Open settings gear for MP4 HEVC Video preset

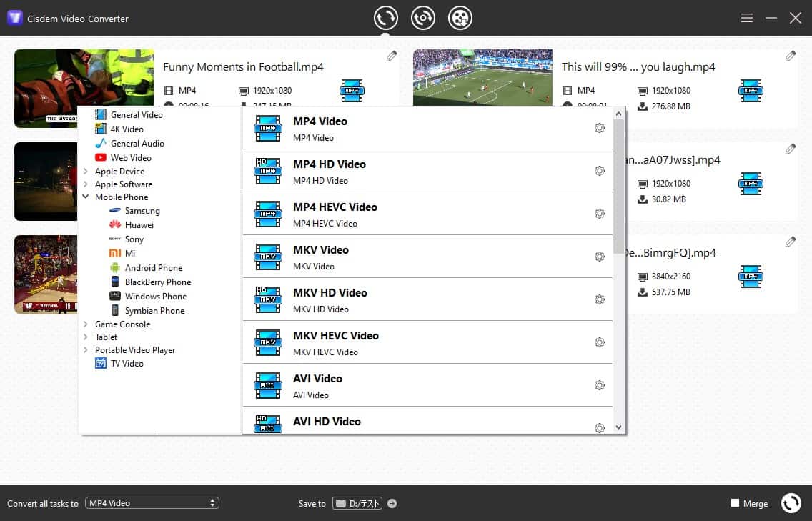[x=600, y=213]
